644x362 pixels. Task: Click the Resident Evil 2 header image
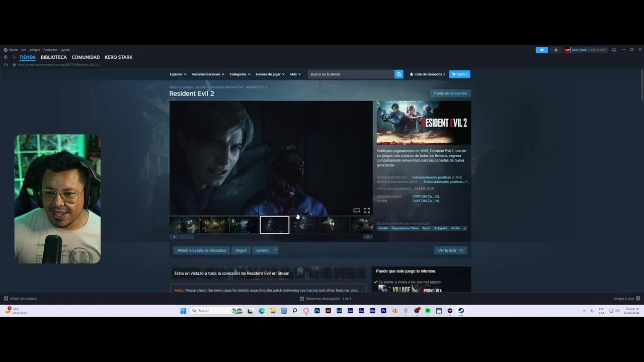pos(424,123)
